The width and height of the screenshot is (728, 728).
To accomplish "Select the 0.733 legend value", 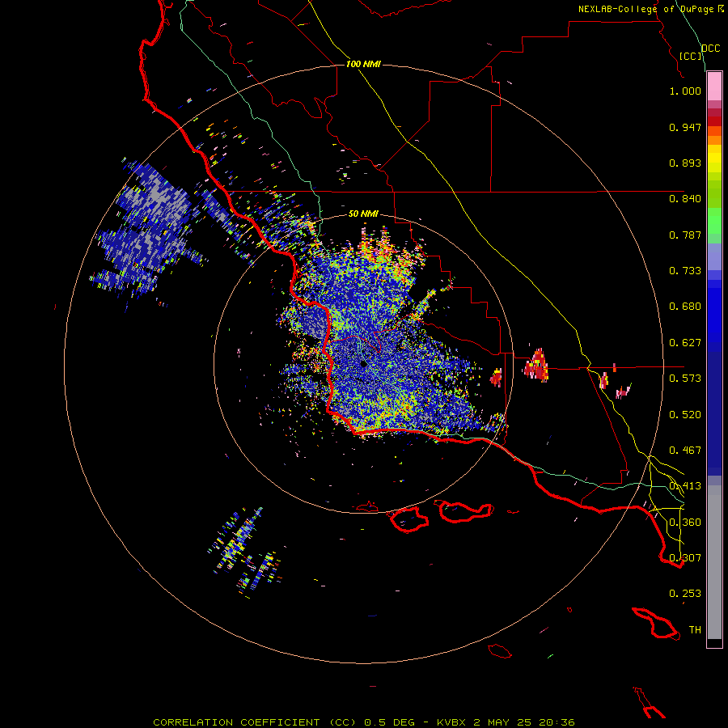I will [685, 271].
